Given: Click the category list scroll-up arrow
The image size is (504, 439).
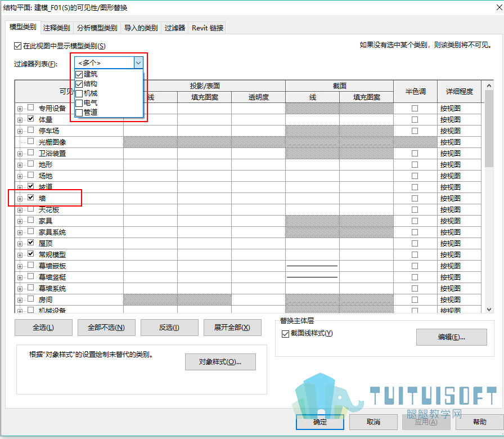Looking at the screenshot, I should coord(489,86).
